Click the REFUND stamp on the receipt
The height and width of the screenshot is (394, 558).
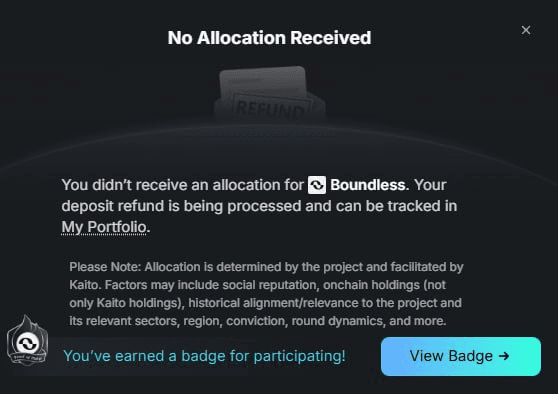tap(270, 109)
